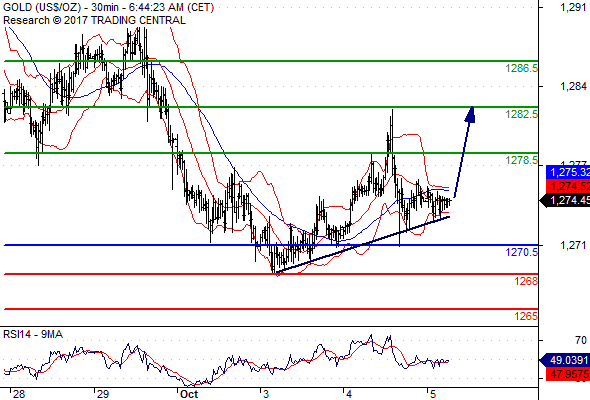
Task: Click the black 1,274.45 current price tag
Action: pyautogui.click(x=565, y=200)
